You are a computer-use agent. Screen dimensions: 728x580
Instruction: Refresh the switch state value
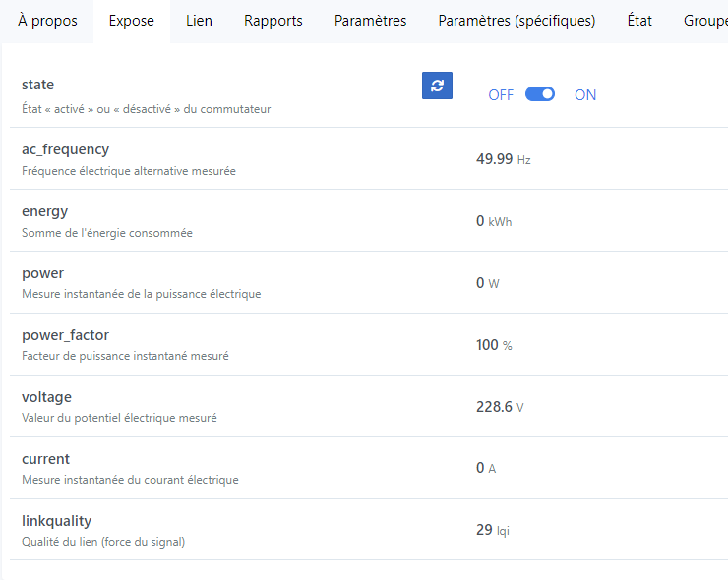click(x=437, y=86)
